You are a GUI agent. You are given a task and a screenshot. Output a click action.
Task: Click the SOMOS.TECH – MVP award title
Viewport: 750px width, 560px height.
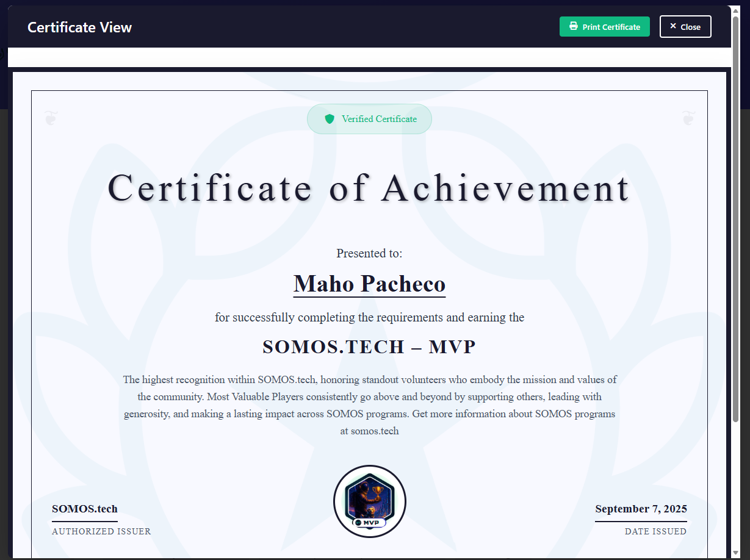click(x=369, y=346)
